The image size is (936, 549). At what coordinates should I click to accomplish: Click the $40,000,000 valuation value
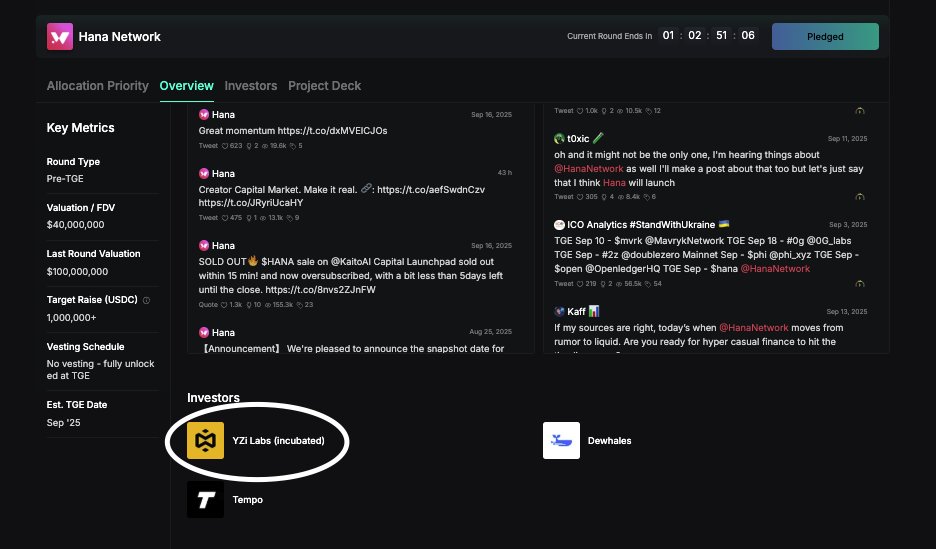(x=75, y=225)
